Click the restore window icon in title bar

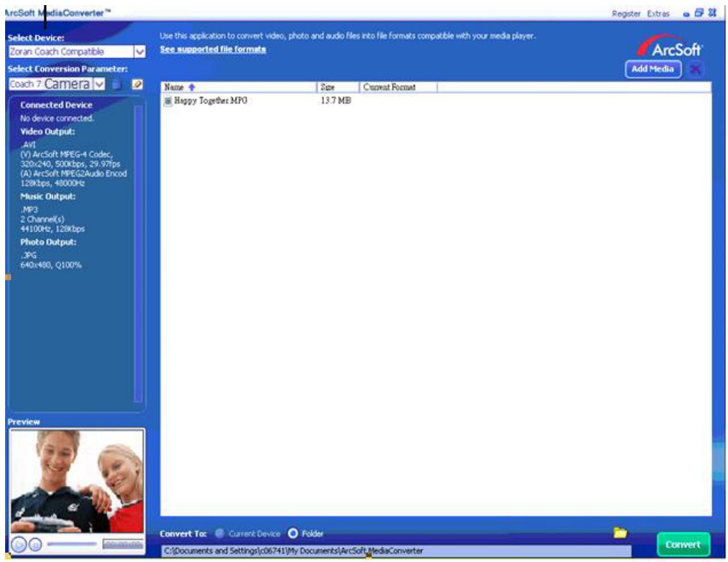coord(699,13)
